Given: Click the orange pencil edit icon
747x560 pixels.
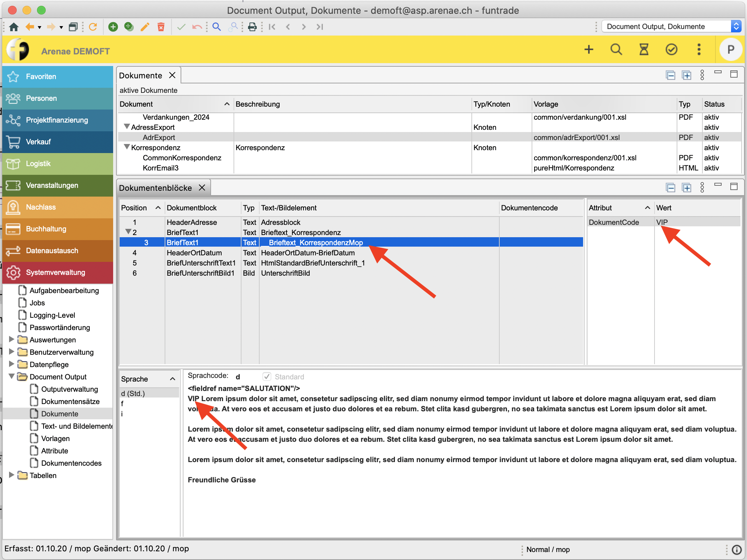Looking at the screenshot, I should pyautogui.click(x=145, y=27).
